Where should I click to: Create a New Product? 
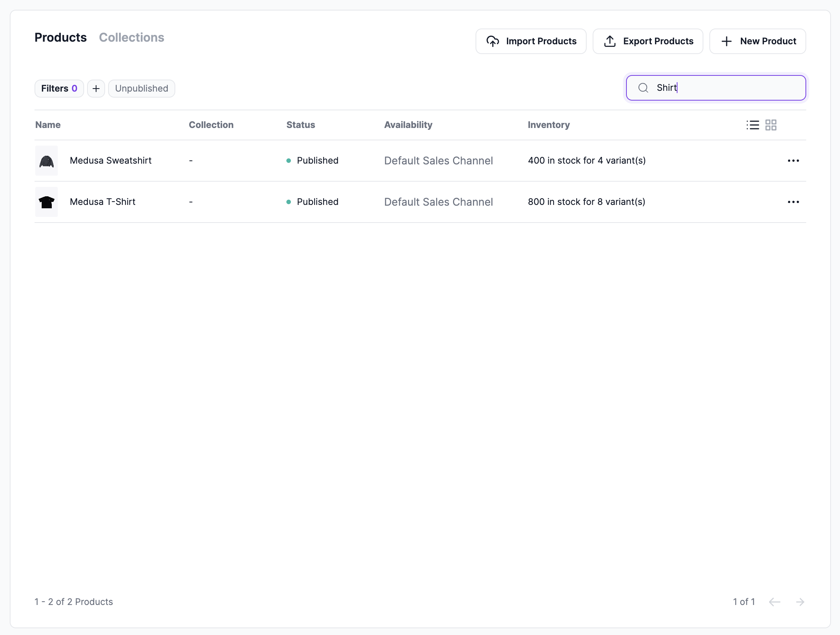[x=757, y=41]
